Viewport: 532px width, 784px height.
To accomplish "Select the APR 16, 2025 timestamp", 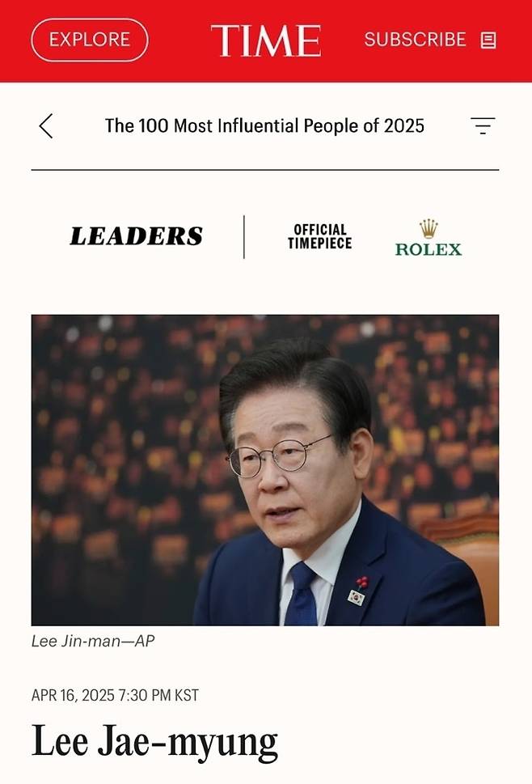I will click(x=115, y=695).
